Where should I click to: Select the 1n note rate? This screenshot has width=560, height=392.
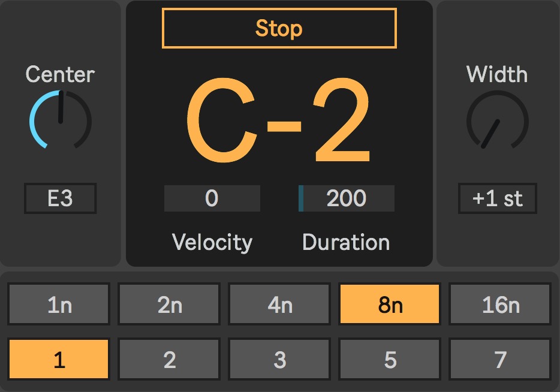(x=59, y=304)
